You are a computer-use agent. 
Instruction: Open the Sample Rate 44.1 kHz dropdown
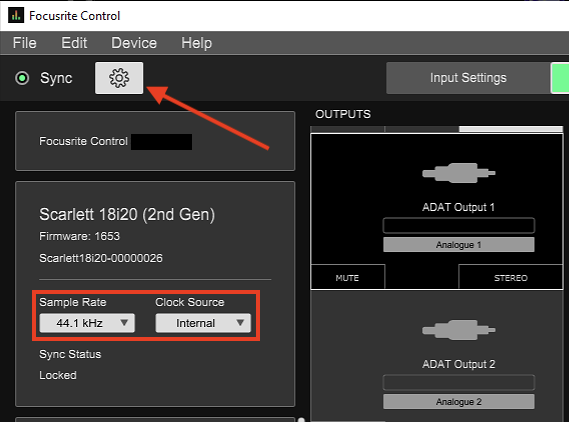pyautogui.click(x=87, y=323)
